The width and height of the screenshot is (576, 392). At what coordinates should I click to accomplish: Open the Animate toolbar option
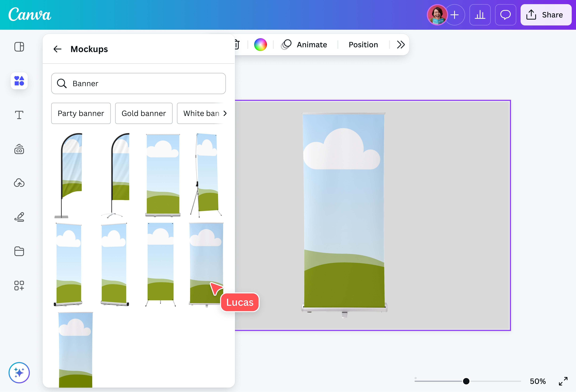(x=304, y=45)
